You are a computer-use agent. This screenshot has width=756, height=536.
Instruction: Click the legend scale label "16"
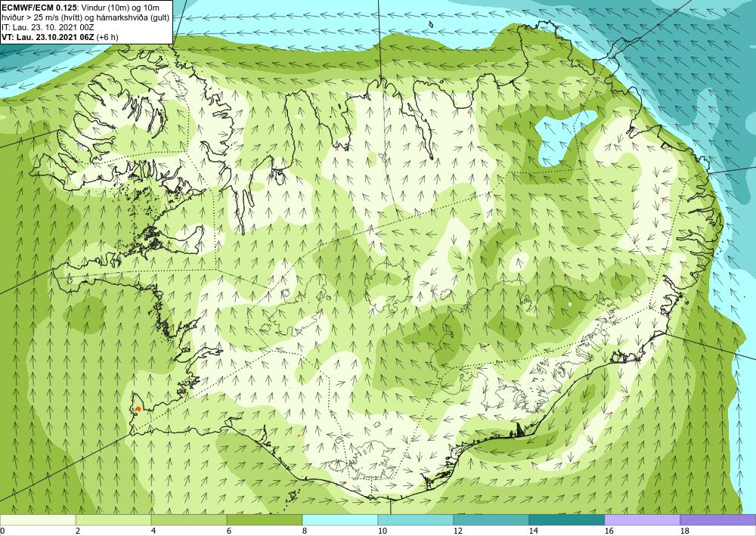609,531
